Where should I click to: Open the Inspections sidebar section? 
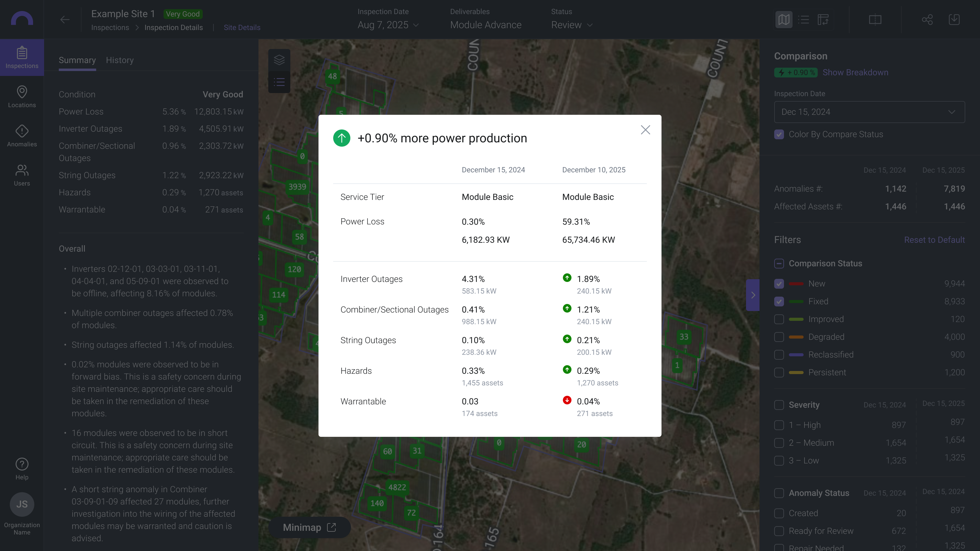(22, 58)
